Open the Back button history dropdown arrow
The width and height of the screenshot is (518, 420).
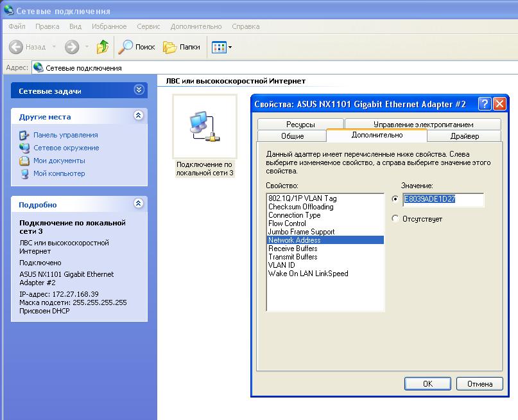coord(54,47)
